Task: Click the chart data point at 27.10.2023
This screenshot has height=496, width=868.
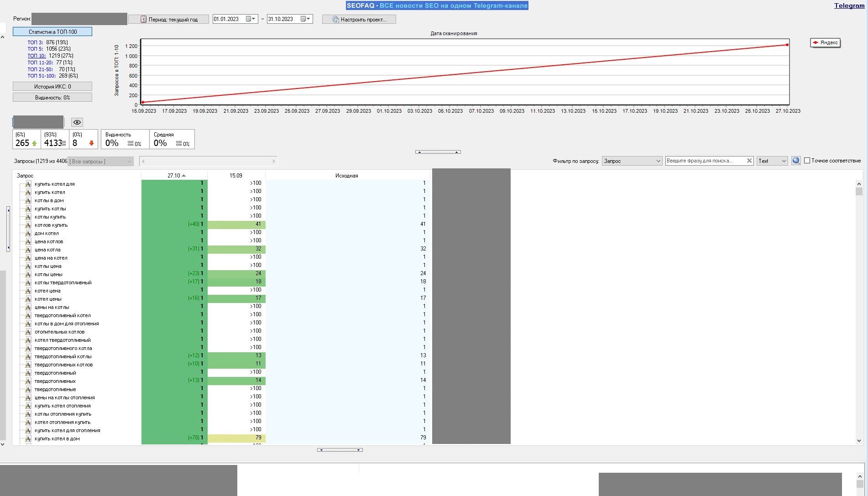Action: pos(787,45)
